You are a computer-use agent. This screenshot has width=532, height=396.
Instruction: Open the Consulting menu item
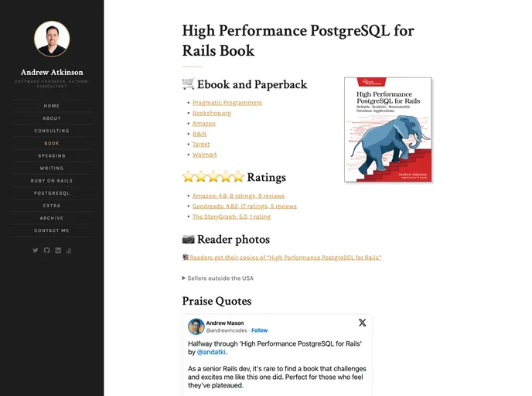(52, 131)
